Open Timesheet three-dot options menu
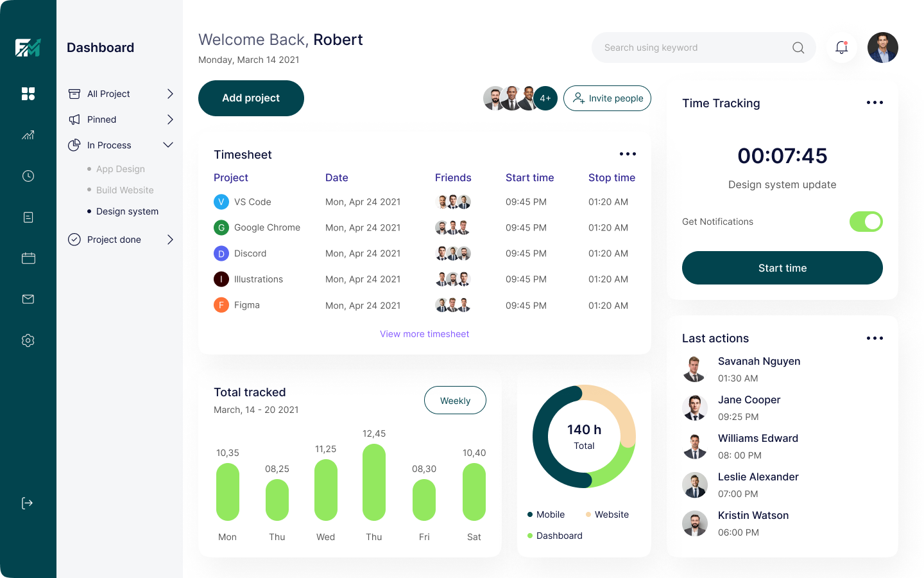This screenshot has height=578, width=924. 628,154
